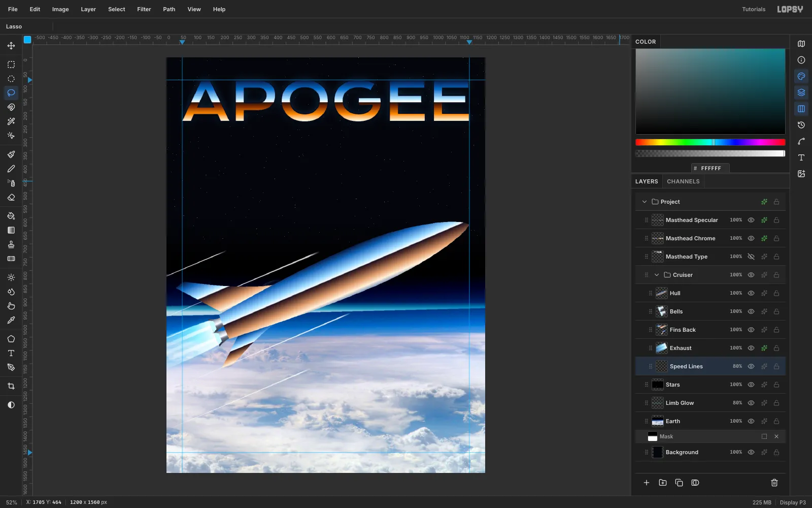The height and width of the screenshot is (508, 812).
Task: Hide the Speed Lines layer
Action: pos(751,366)
